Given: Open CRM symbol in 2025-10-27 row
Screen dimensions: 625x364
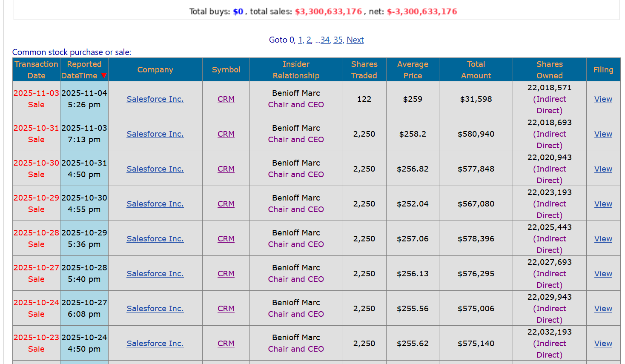Looking at the screenshot, I should pos(226,273).
